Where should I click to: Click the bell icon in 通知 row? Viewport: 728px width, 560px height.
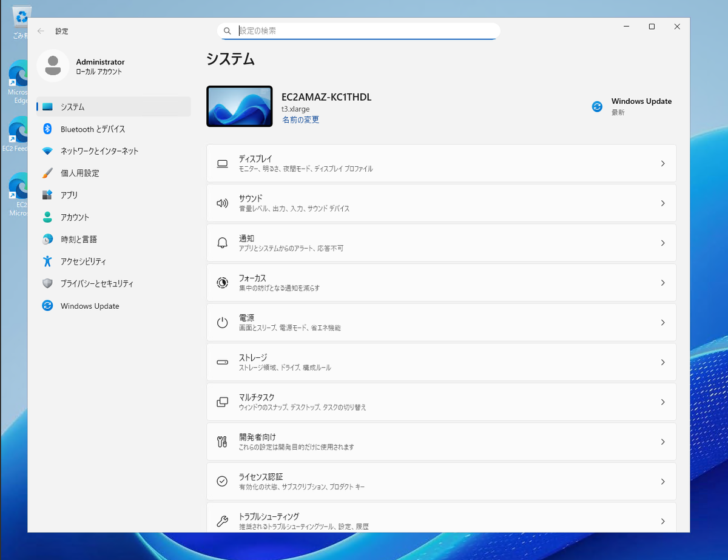(222, 243)
